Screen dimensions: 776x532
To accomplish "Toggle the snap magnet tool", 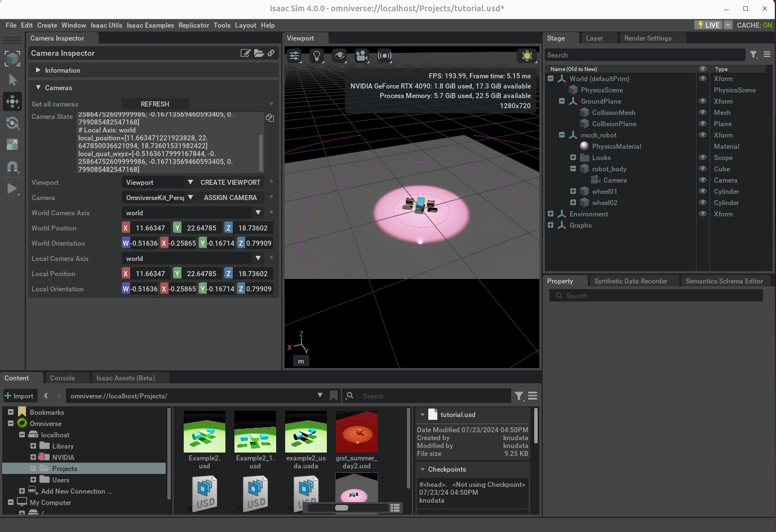I will click(12, 167).
